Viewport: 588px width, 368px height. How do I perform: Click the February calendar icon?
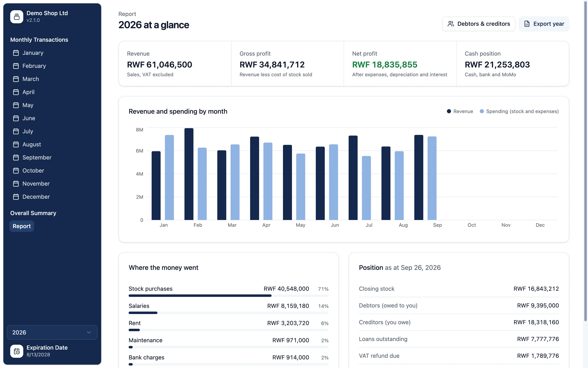click(16, 66)
